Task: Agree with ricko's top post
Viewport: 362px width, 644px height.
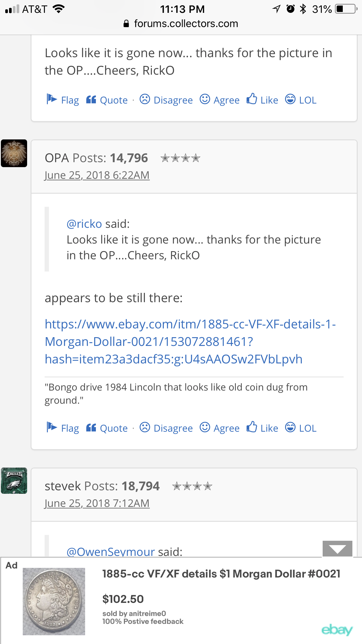Action: 219,100
